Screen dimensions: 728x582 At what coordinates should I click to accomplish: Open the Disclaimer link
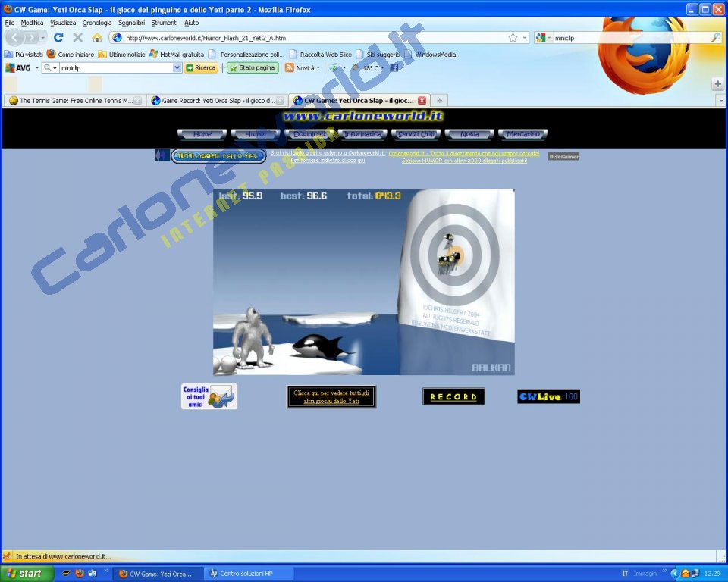(563, 156)
